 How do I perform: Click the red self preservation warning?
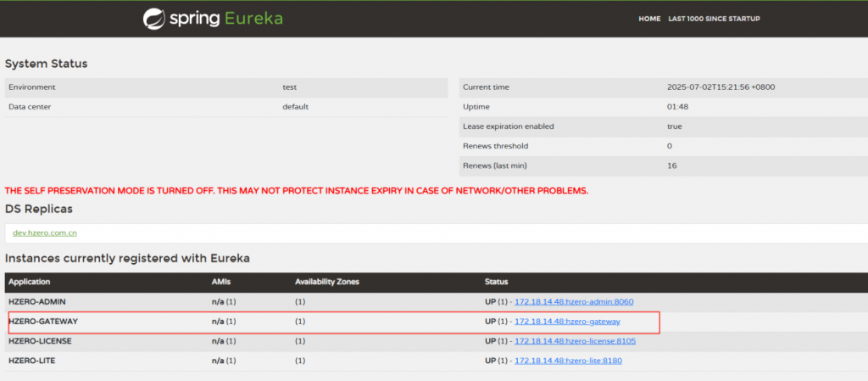297,190
